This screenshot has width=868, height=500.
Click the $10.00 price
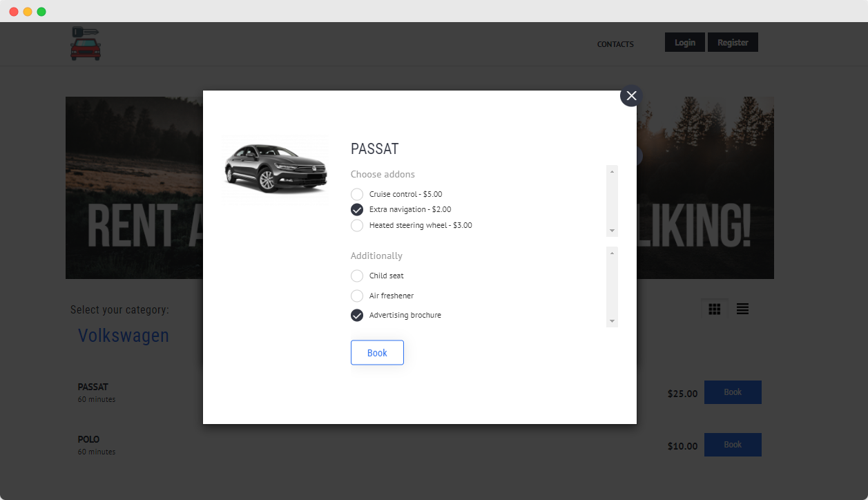coord(682,446)
